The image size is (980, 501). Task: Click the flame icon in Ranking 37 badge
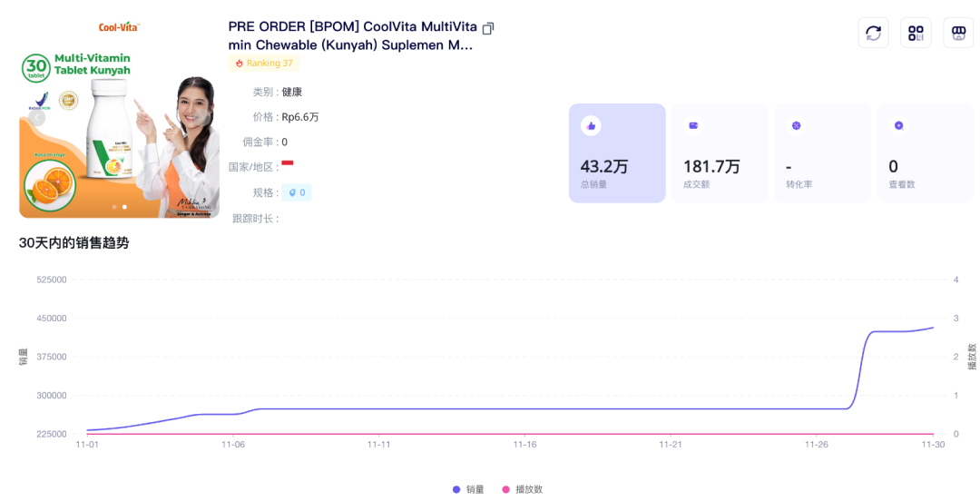pyautogui.click(x=239, y=64)
